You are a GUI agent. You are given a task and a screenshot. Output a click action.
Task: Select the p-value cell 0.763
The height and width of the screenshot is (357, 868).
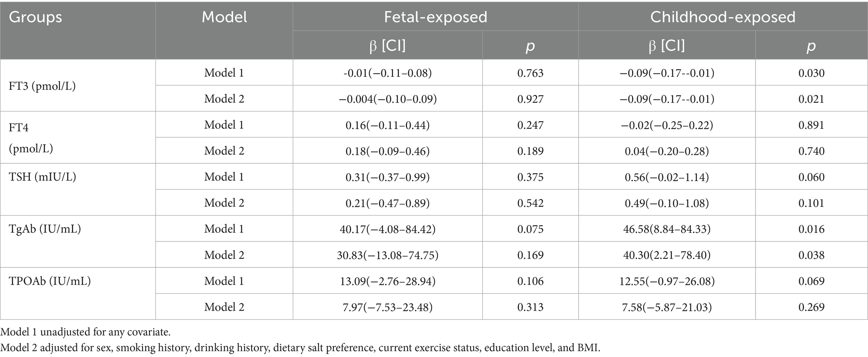click(x=530, y=73)
